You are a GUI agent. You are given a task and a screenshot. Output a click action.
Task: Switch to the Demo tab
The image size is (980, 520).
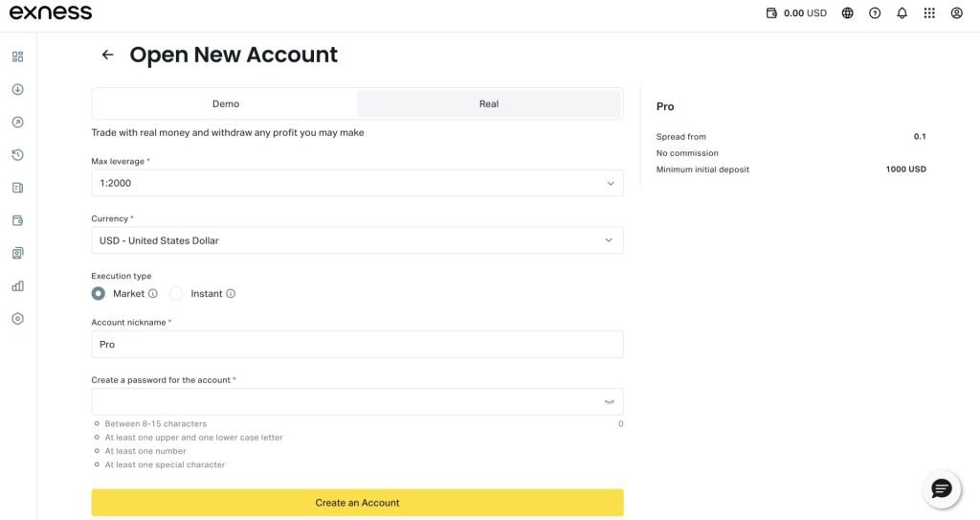point(226,103)
